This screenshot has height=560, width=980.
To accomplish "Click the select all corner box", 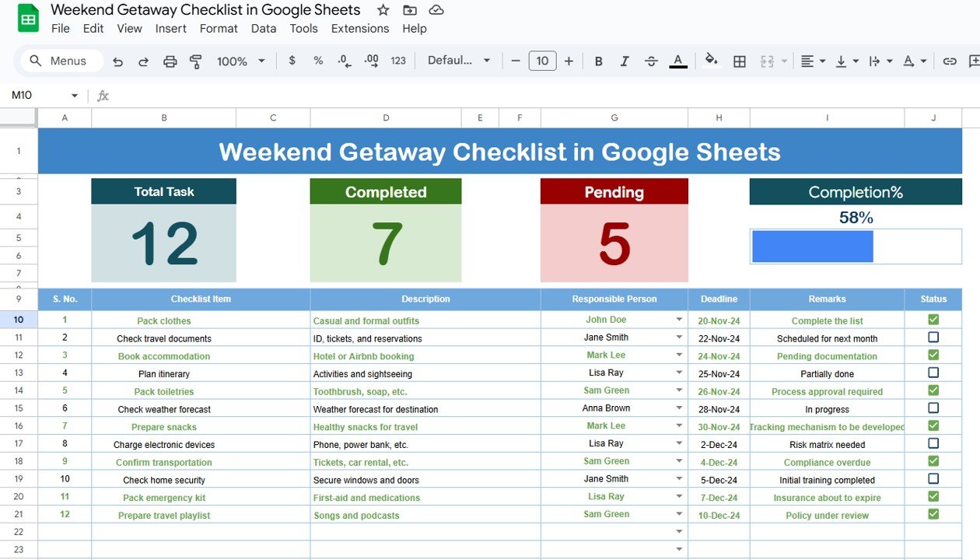I will coord(19,117).
